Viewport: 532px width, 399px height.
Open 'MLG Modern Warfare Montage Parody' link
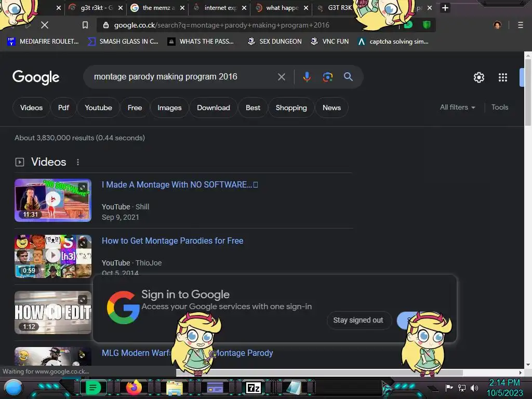click(x=187, y=353)
